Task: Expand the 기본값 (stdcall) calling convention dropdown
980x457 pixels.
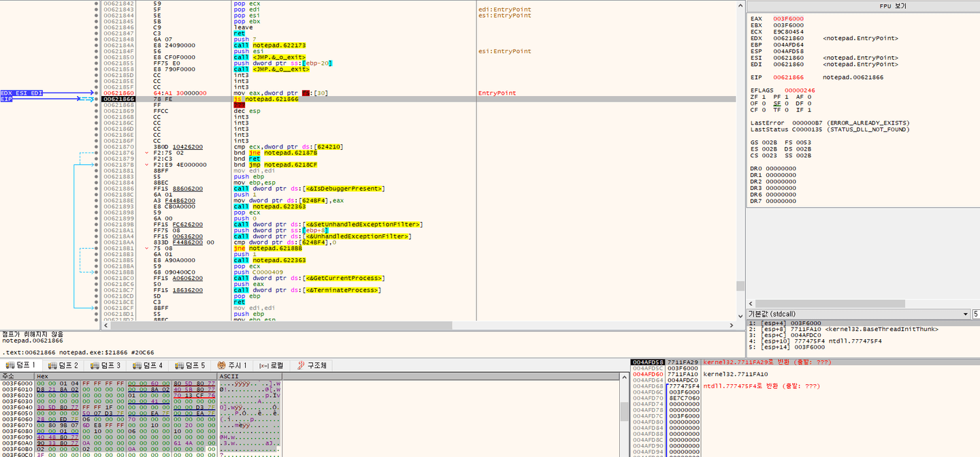Action: point(964,314)
